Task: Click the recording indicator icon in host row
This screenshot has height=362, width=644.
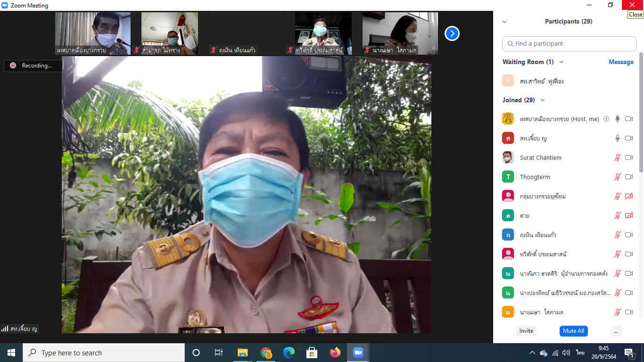Action: [606, 119]
